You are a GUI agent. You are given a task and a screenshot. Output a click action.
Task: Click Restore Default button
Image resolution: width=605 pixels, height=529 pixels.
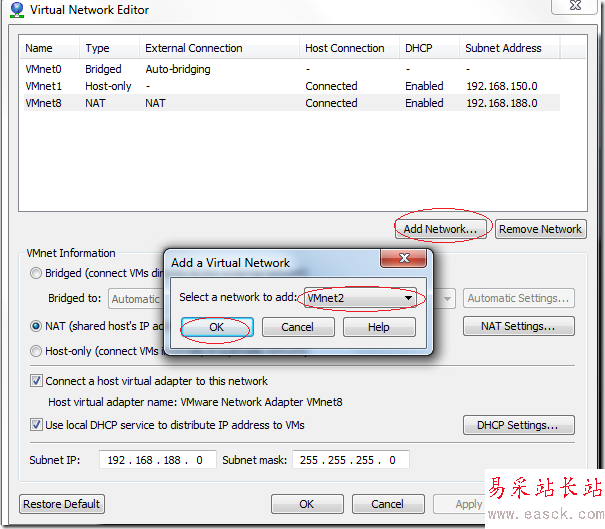pos(62,504)
